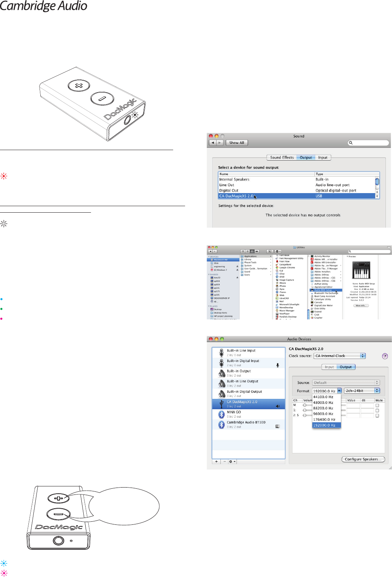Switch Finder to list view
The width and height of the screenshot is (392, 577).
[x=247, y=251]
